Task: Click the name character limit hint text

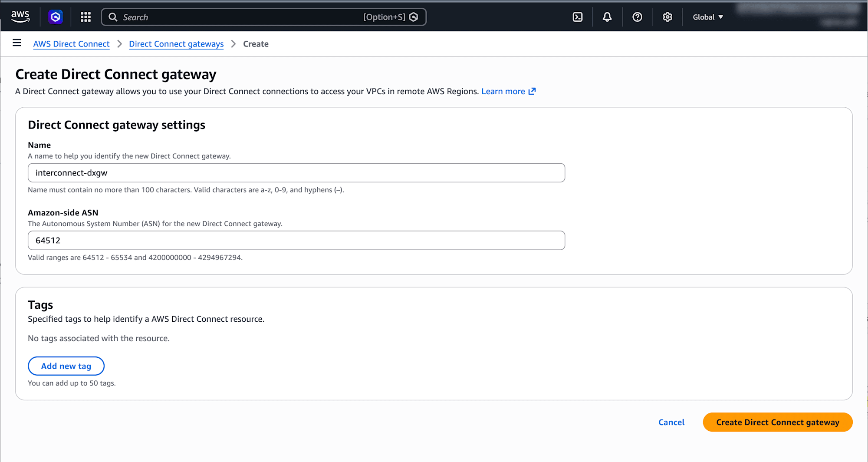Action: click(186, 190)
